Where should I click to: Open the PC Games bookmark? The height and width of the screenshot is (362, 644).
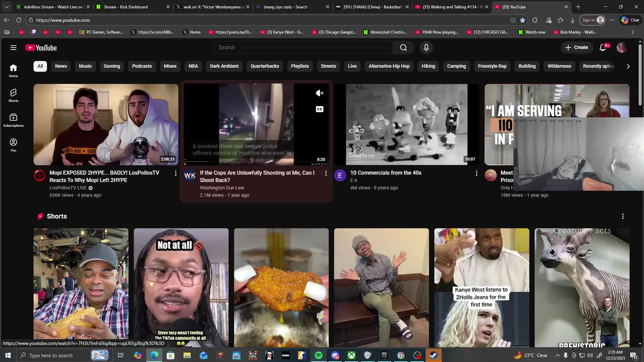(x=102, y=32)
